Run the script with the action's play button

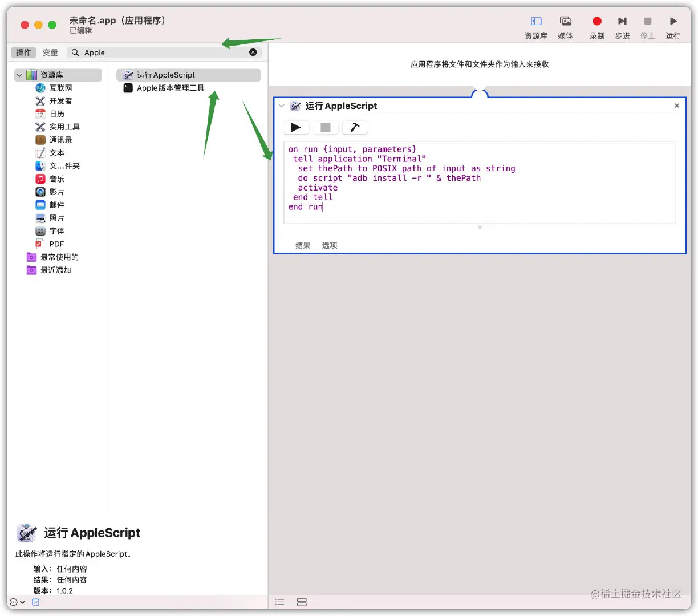point(296,128)
